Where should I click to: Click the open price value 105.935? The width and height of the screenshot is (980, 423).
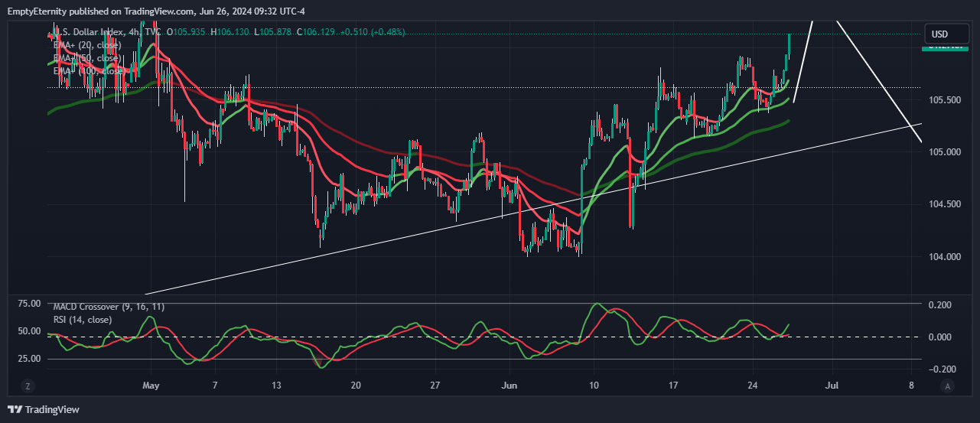(x=188, y=32)
